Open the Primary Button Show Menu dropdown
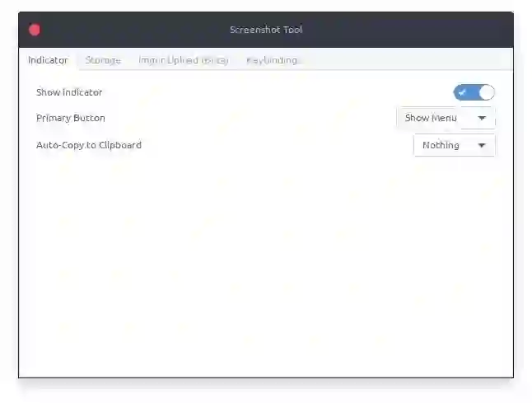Image resolution: width=532 pixels, height=403 pixels. pos(446,118)
